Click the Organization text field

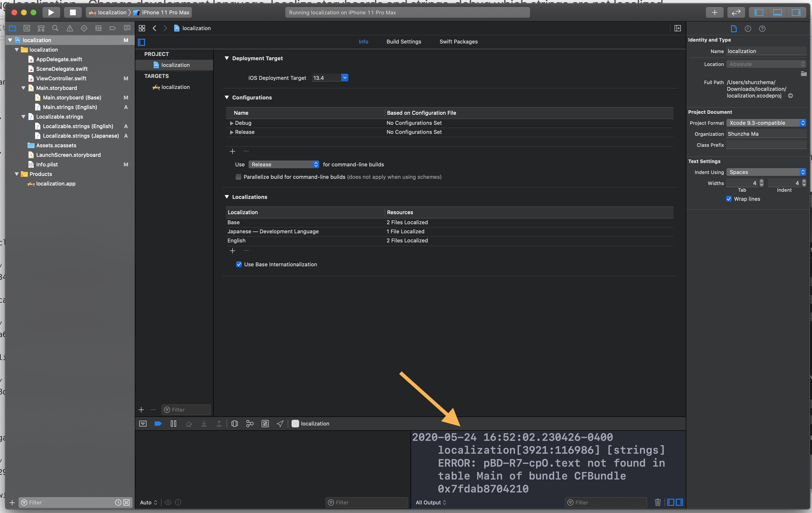coord(766,134)
